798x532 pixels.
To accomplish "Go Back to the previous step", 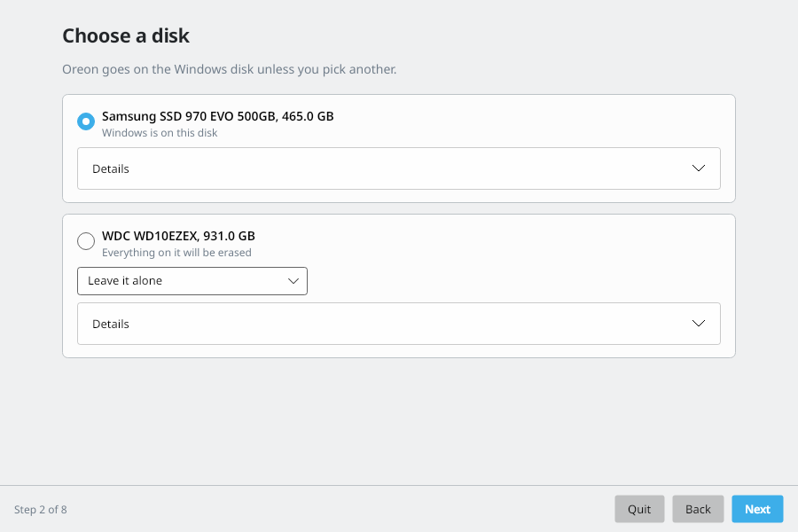I will point(698,509).
